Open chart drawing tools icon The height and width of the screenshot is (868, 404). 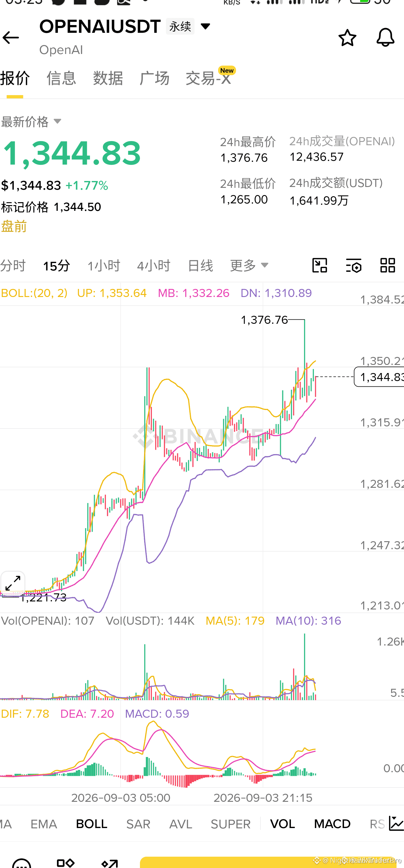point(319,265)
